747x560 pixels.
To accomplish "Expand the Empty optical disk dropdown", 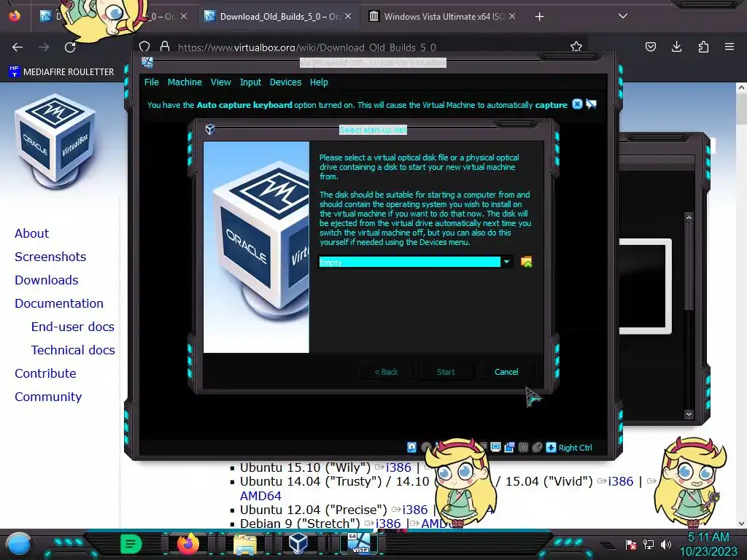I will click(x=507, y=262).
